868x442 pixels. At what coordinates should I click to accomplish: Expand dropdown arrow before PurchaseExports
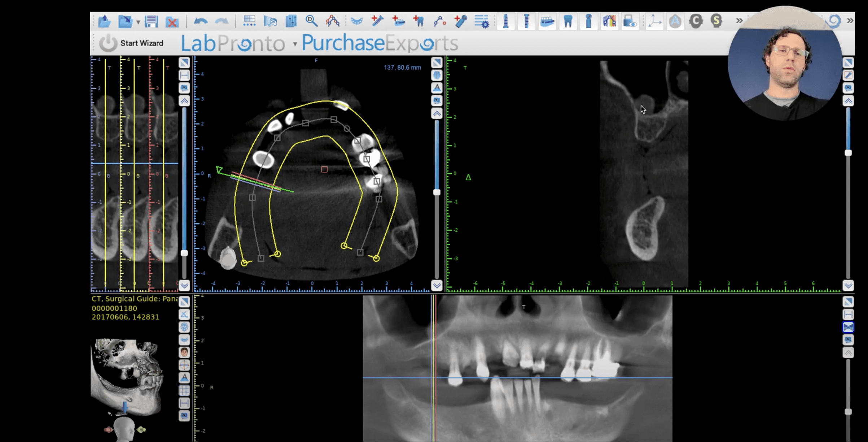pos(295,44)
